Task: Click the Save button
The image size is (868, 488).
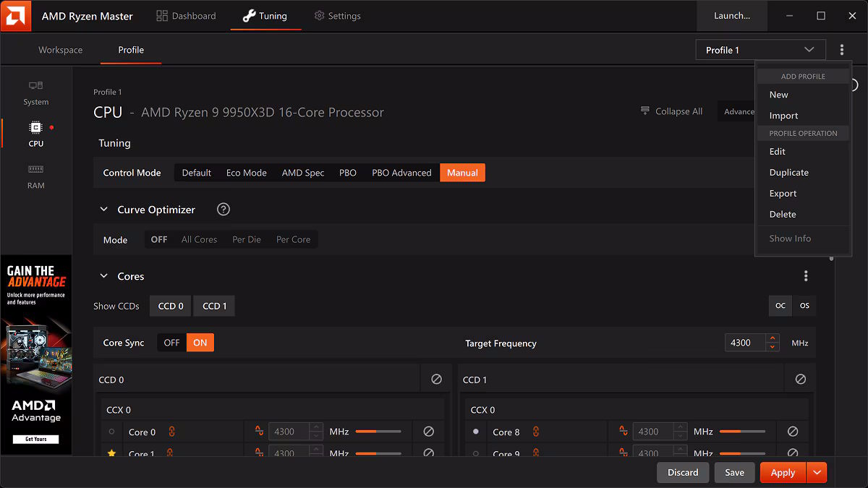Action: [734, 473]
